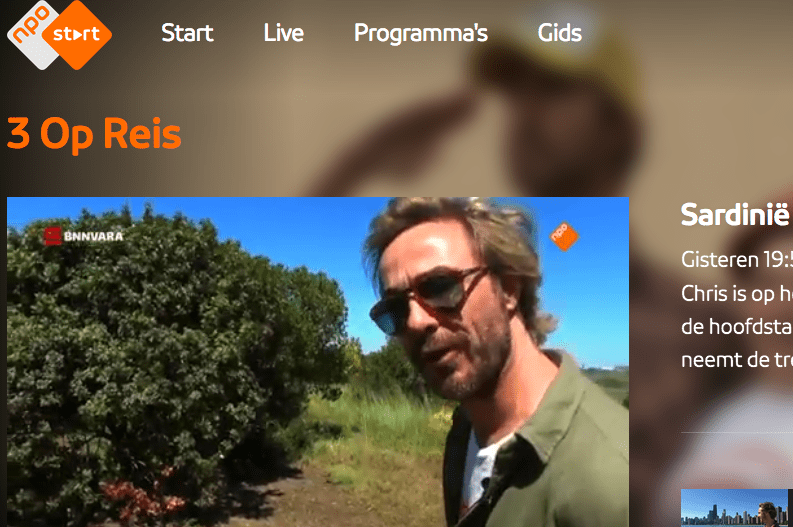
Task: Open the Gids TV guide
Action: tap(559, 33)
